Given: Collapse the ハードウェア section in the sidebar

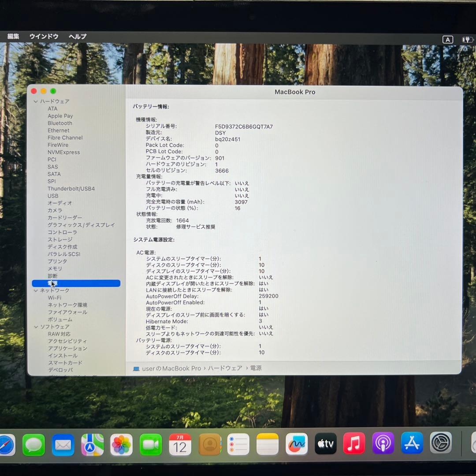Looking at the screenshot, I should point(35,101).
